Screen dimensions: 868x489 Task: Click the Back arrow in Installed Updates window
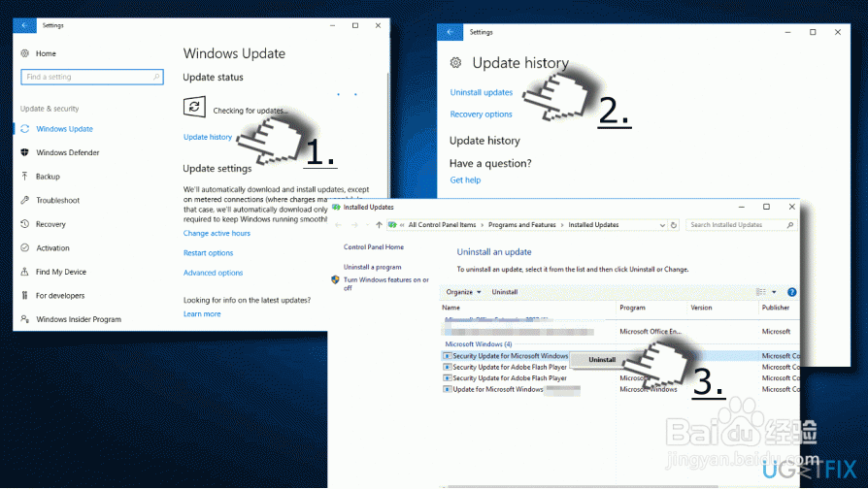coord(338,225)
